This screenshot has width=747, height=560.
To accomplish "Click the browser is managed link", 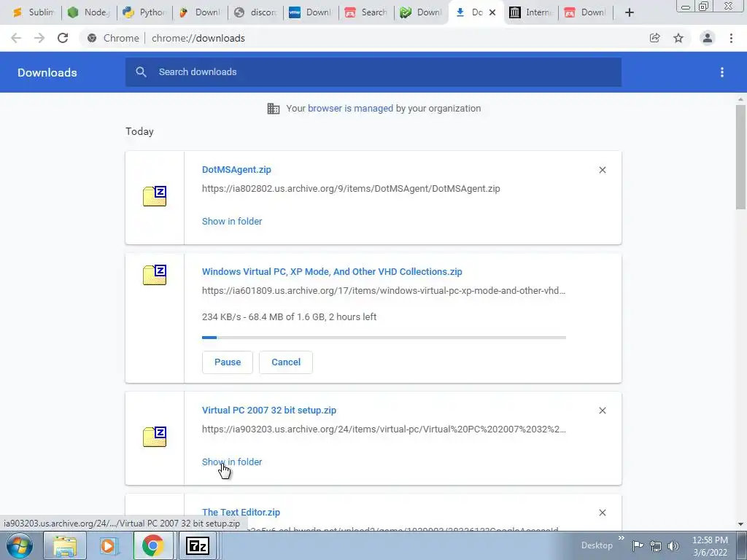I will (x=350, y=109).
